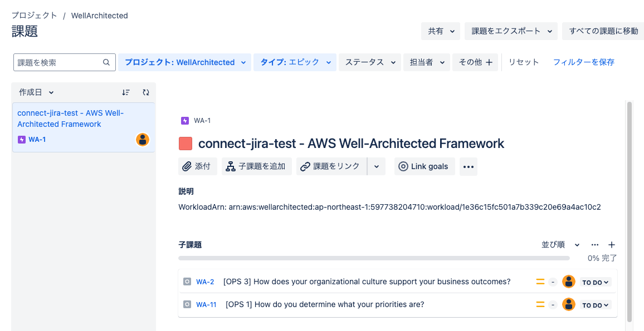This screenshot has height=331, width=644.
Task: Click the 添付 attach button
Action: (198, 166)
